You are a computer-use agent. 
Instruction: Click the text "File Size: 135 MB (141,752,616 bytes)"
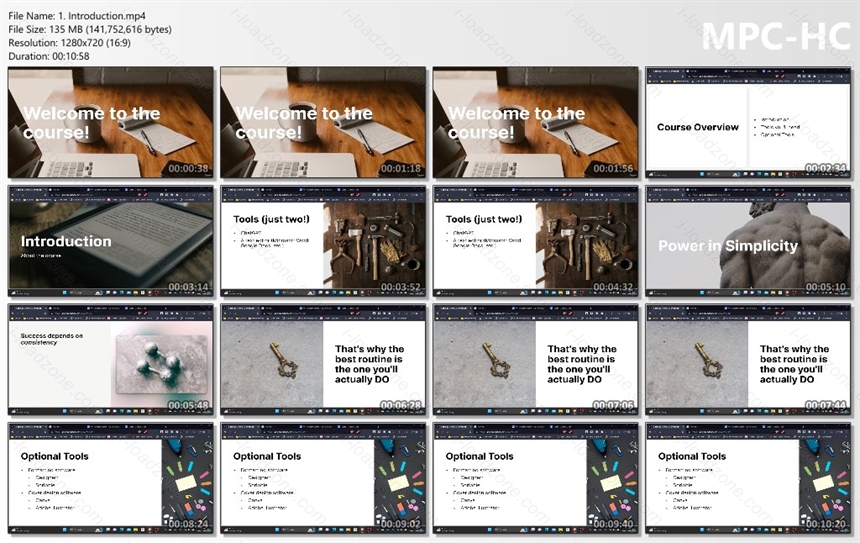tap(90, 29)
